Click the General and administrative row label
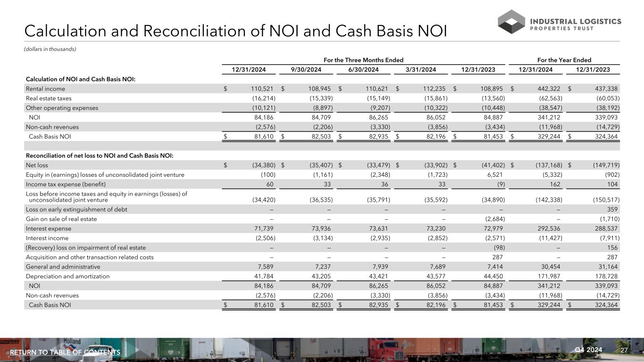644x362 pixels. click(x=63, y=267)
